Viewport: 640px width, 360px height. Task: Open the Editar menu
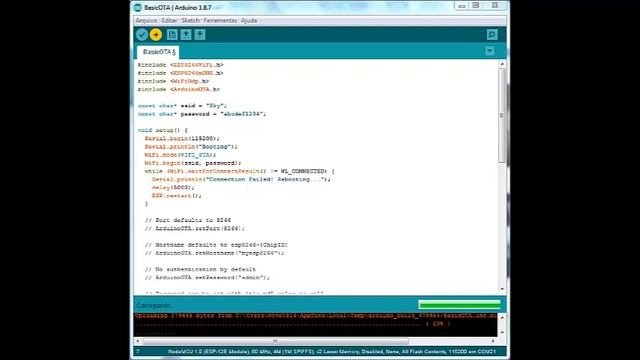click(x=169, y=20)
